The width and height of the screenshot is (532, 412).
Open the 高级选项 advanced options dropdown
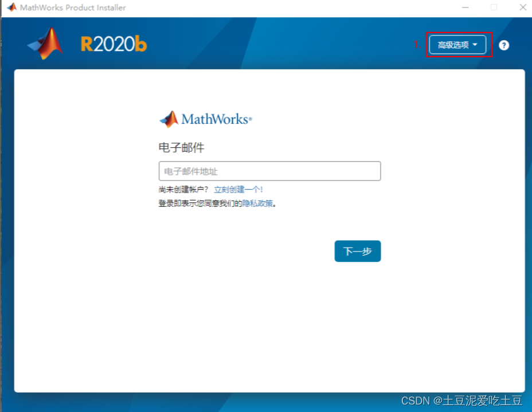point(457,45)
